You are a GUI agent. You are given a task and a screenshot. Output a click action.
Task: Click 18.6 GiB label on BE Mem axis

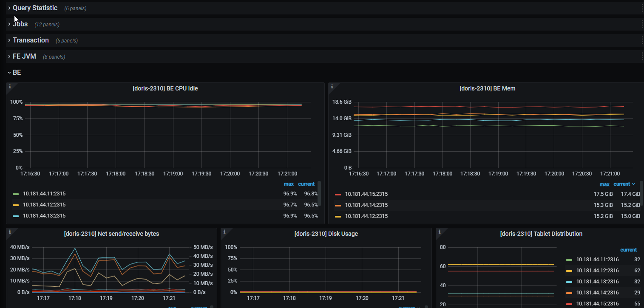342,102
